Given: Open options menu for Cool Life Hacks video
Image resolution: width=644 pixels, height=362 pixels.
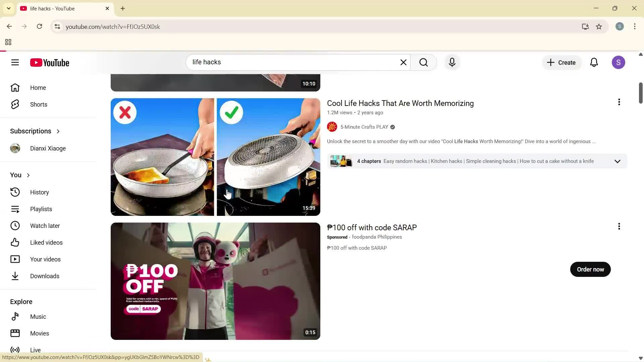Looking at the screenshot, I should coord(619,102).
